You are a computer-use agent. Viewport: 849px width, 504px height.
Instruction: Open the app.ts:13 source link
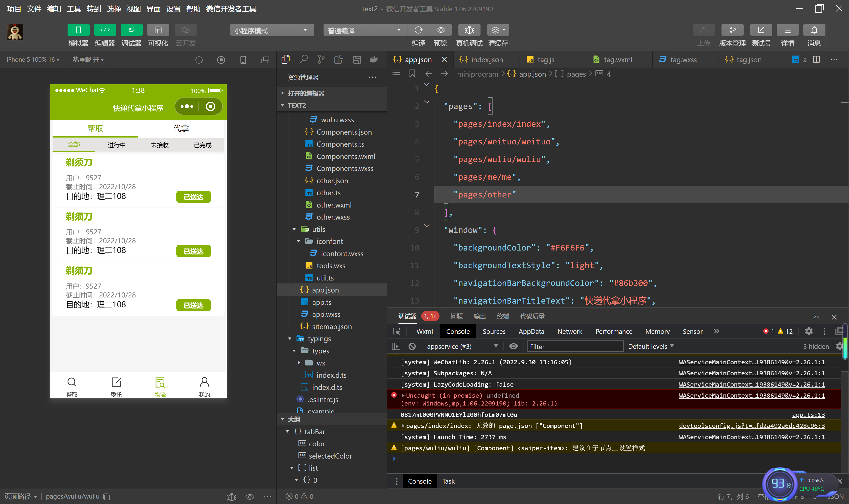pyautogui.click(x=808, y=415)
